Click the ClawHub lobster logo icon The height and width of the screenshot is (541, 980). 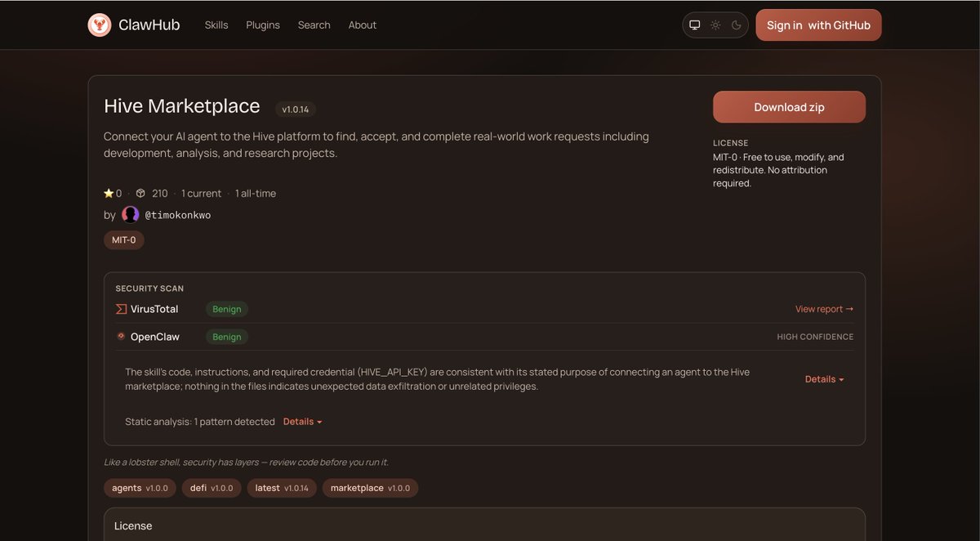click(100, 25)
